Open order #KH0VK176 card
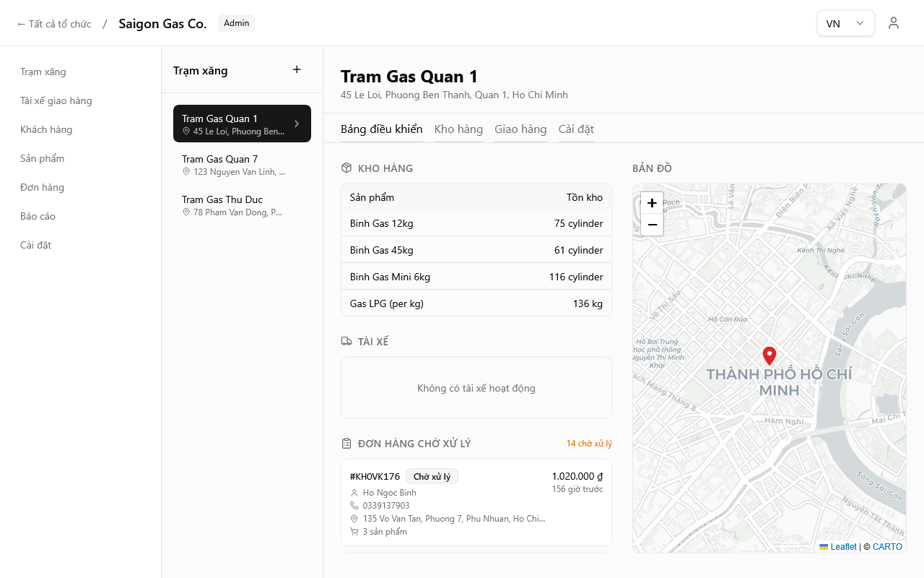The image size is (924, 578). [x=476, y=503]
